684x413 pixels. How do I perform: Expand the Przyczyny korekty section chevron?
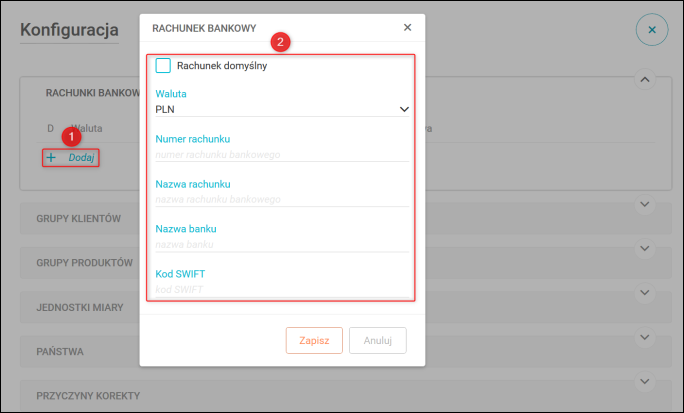point(645,382)
